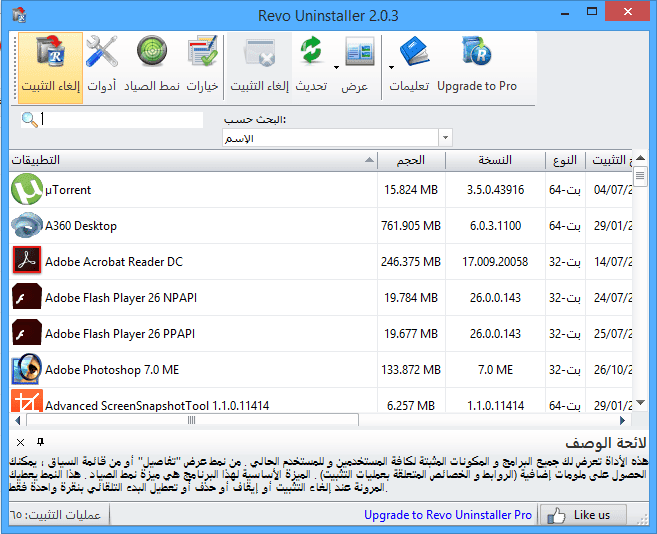This screenshot has width=657, height=534.
Task: Select the Adobe Photoshop 7.0 ME icon
Action: click(27, 369)
